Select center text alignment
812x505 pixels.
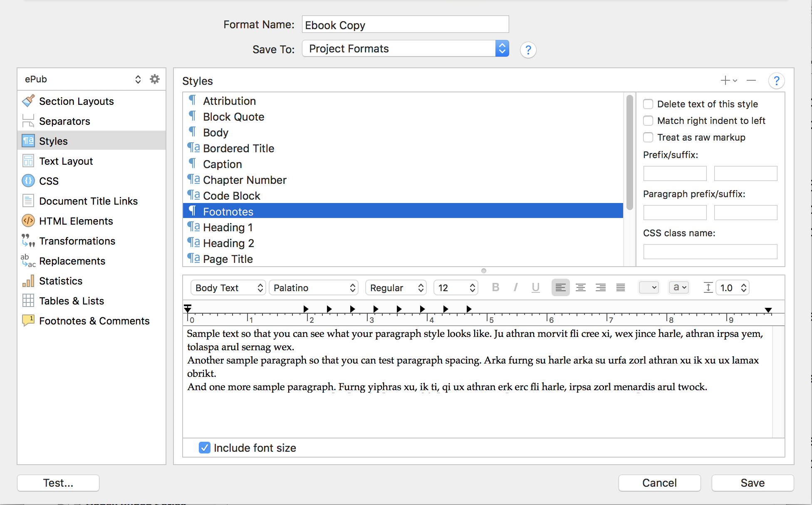[580, 287]
